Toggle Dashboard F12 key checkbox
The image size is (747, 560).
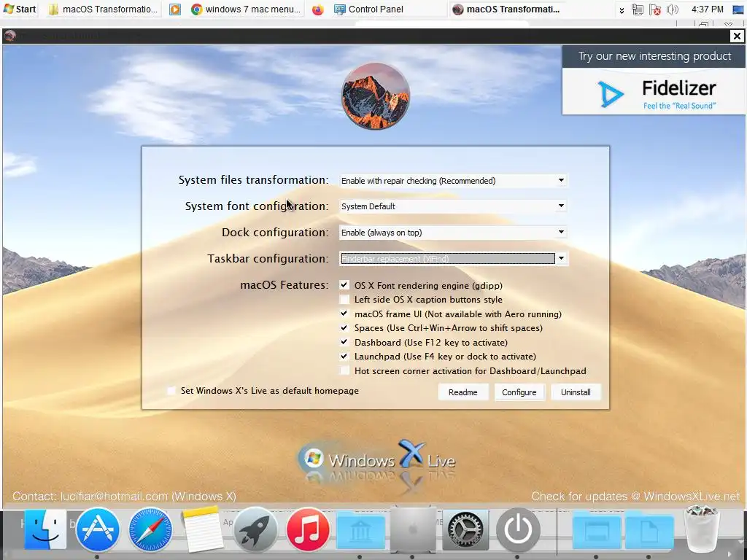coord(344,342)
